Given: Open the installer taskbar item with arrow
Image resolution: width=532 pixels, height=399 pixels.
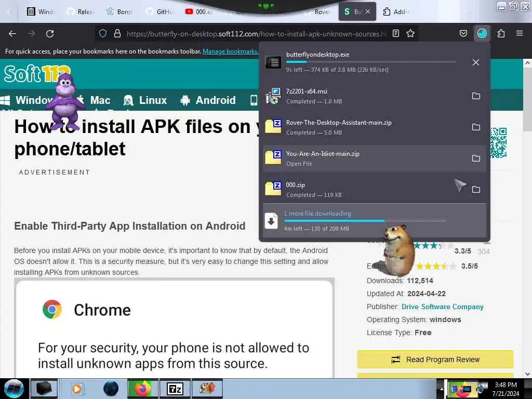Looking at the screenshot, I should coord(207,389).
